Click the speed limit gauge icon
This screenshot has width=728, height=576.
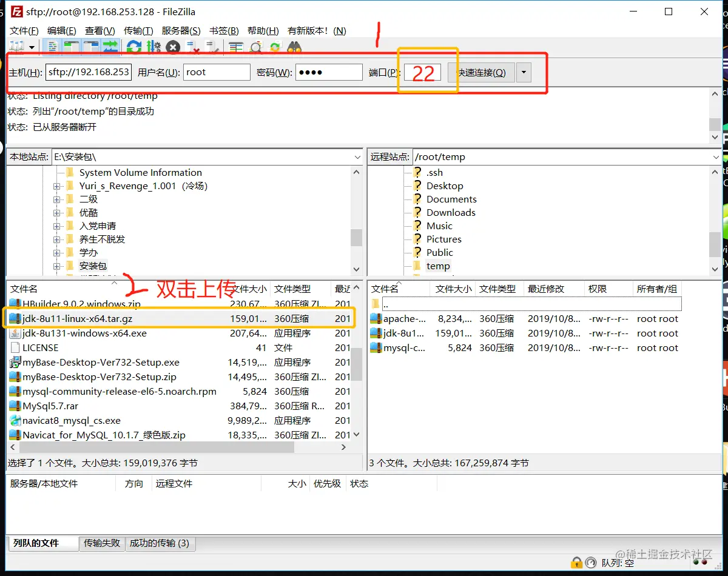pyautogui.click(x=591, y=563)
